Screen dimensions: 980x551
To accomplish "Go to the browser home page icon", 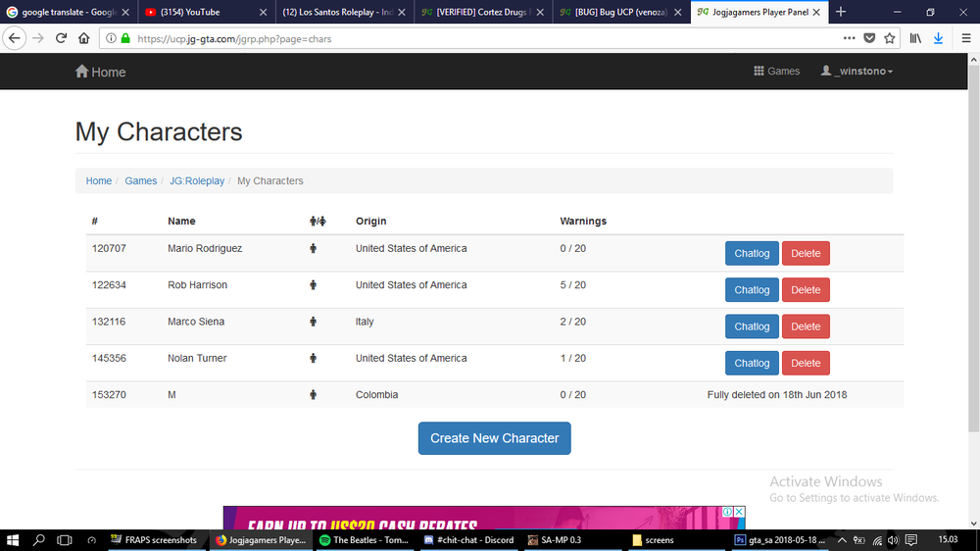I will coord(83,39).
